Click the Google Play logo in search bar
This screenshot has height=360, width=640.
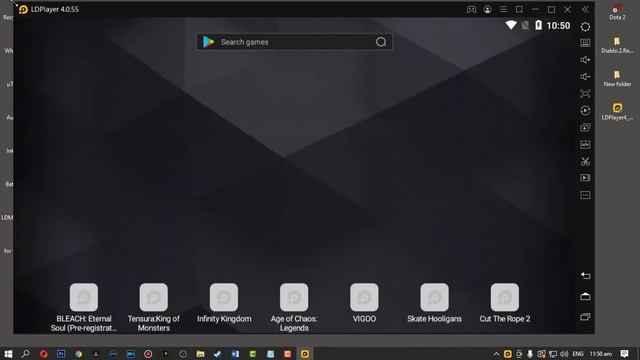pyautogui.click(x=209, y=42)
